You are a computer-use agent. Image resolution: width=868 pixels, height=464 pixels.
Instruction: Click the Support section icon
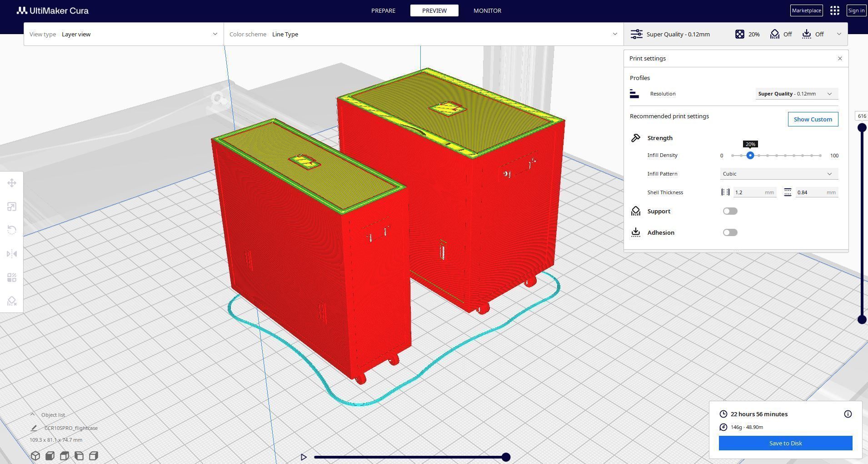point(636,211)
